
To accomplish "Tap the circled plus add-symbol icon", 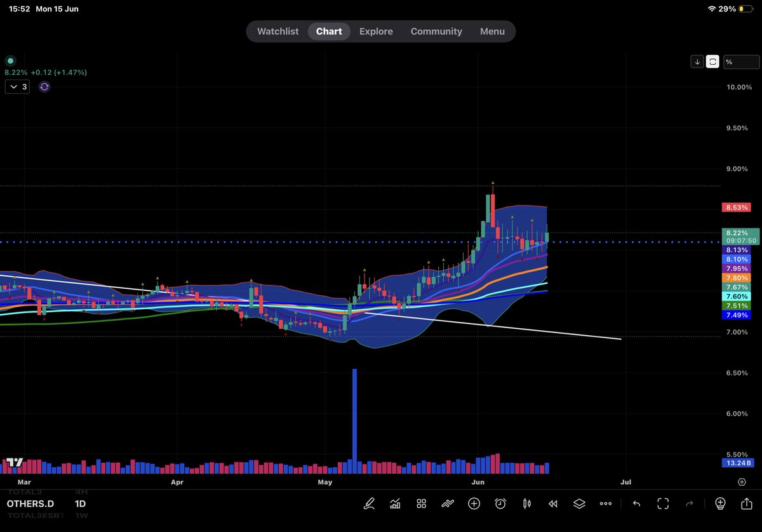I will (x=474, y=503).
